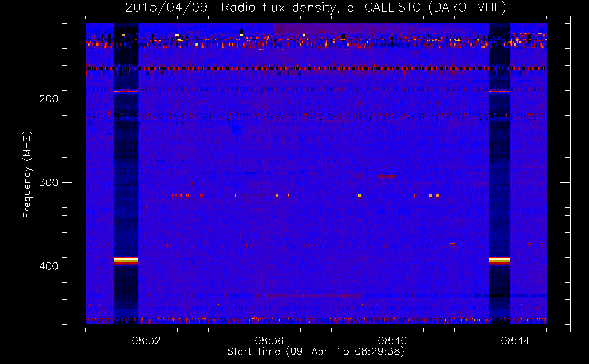Click the dark red burst just above 300 MHz near 08:40
Image resolution: width=589 pixels, height=364 pixels.
[386, 176]
